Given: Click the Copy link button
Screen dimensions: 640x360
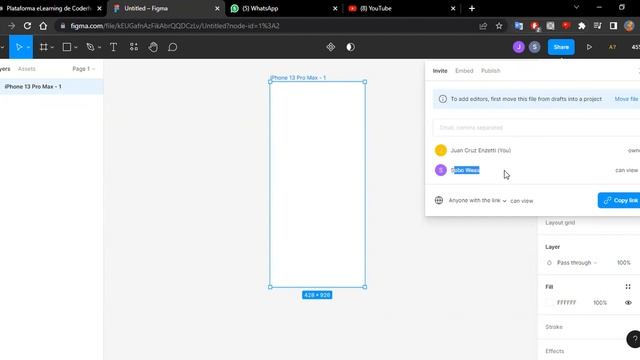Looking at the screenshot, I should pyautogui.click(x=619, y=200).
